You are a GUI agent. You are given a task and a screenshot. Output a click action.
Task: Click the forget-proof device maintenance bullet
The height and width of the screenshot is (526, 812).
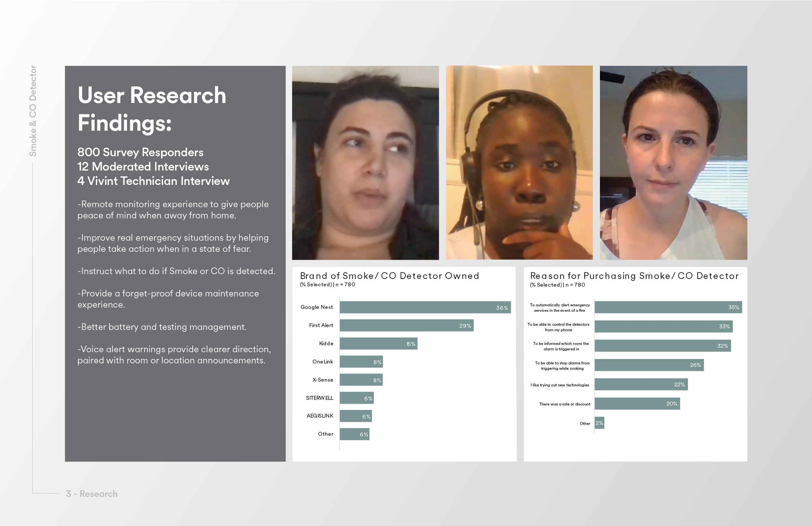point(168,299)
